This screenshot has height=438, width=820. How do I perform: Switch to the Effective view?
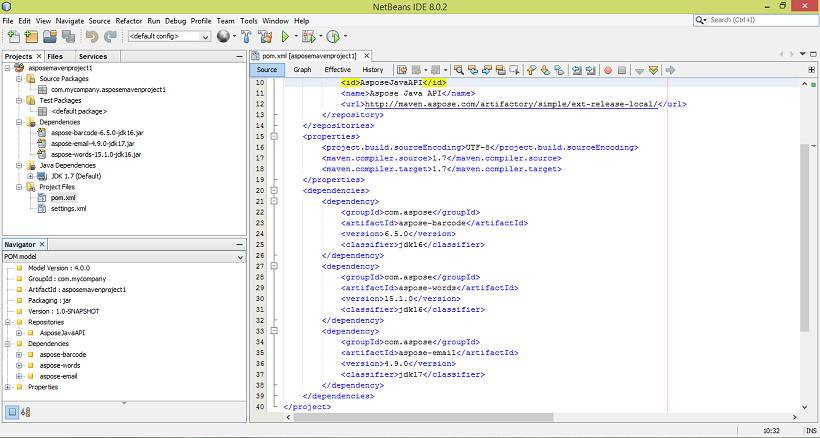pos(337,70)
